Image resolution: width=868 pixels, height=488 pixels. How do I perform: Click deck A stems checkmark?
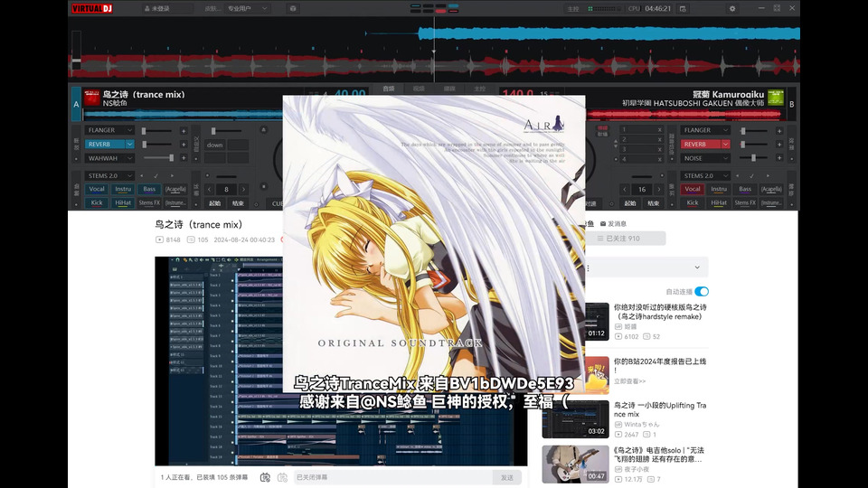point(156,176)
